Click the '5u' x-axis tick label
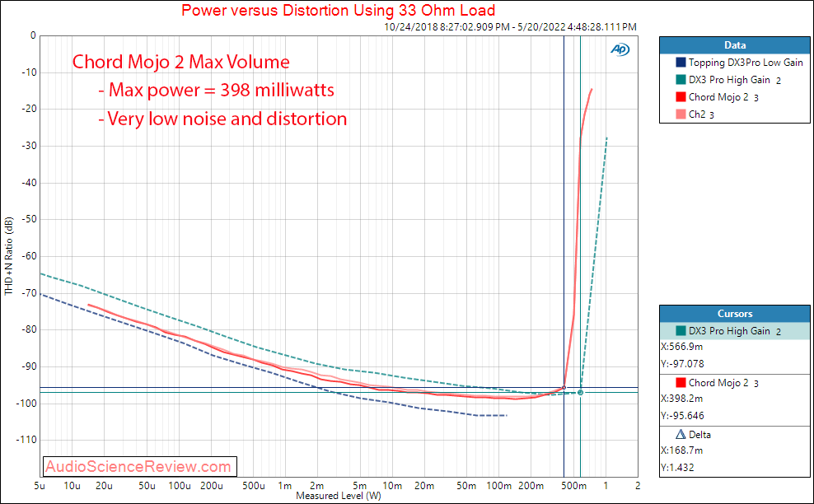 40,486
